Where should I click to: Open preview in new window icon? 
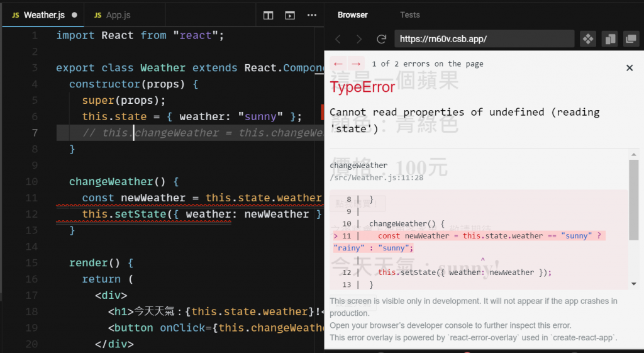coord(631,39)
